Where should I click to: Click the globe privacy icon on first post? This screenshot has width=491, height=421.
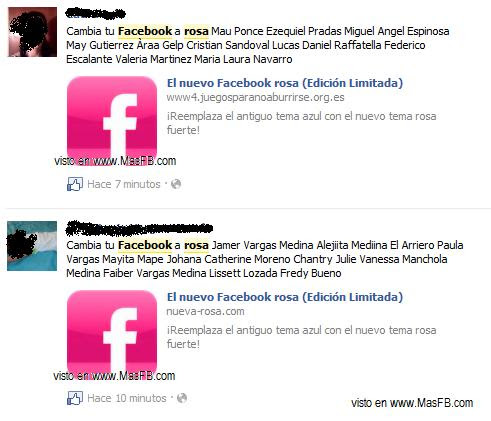tap(176, 184)
